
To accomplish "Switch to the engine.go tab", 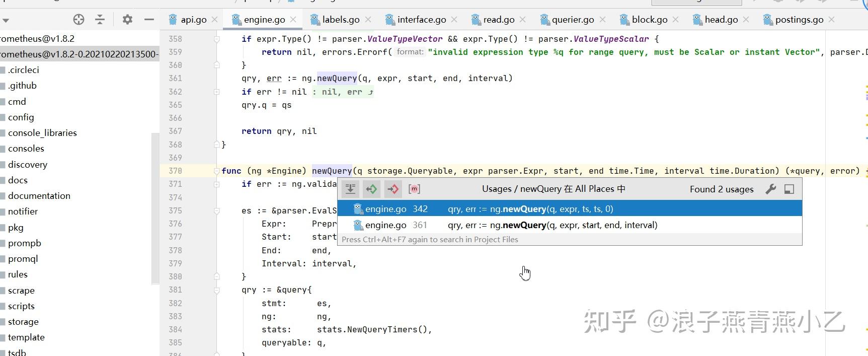I will click(x=265, y=20).
